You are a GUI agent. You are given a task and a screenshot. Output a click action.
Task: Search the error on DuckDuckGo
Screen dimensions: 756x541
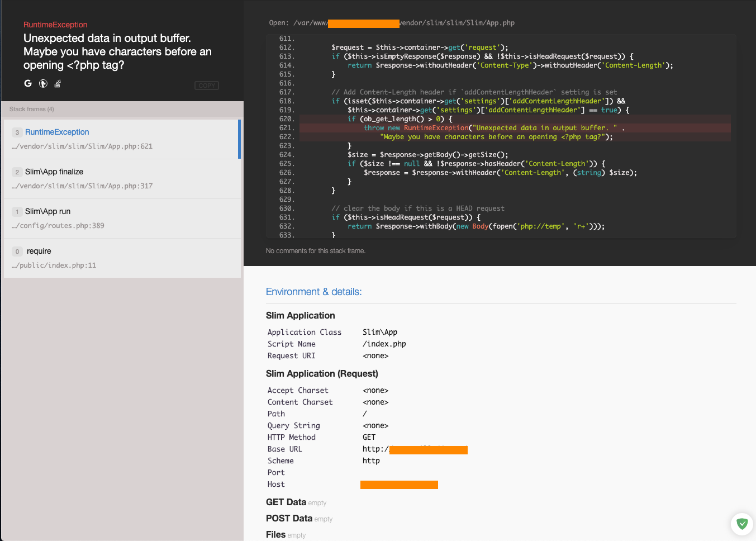click(x=42, y=83)
